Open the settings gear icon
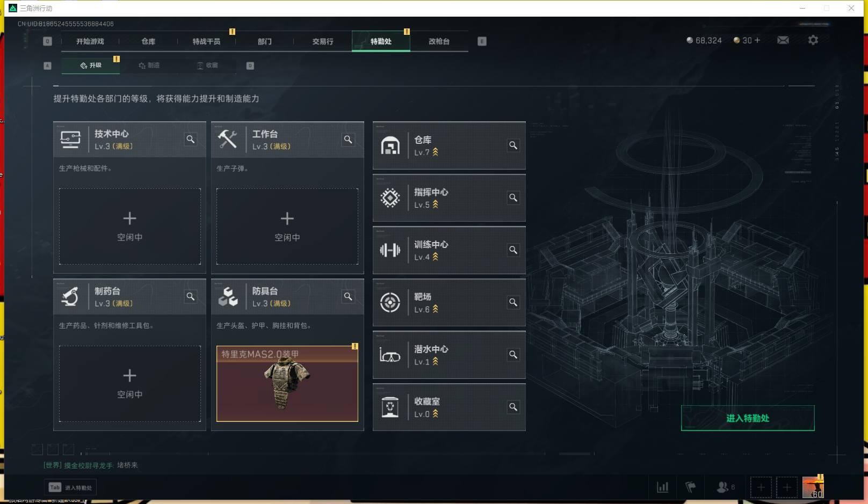This screenshot has height=504, width=868. pyautogui.click(x=813, y=40)
